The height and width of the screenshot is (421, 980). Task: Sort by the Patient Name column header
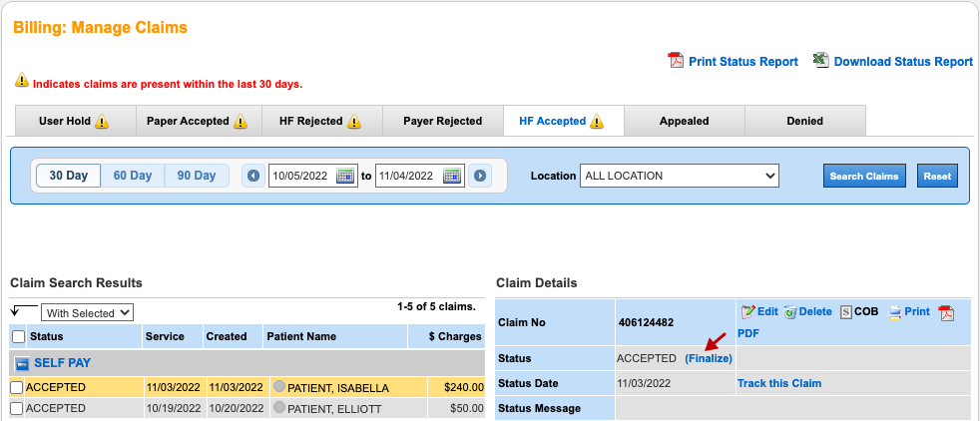[x=301, y=336]
